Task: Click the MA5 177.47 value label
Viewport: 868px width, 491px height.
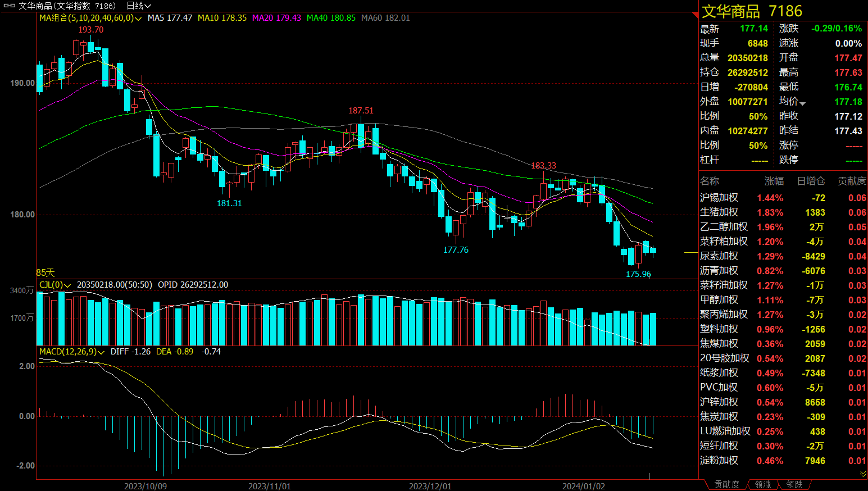Action: [170, 18]
